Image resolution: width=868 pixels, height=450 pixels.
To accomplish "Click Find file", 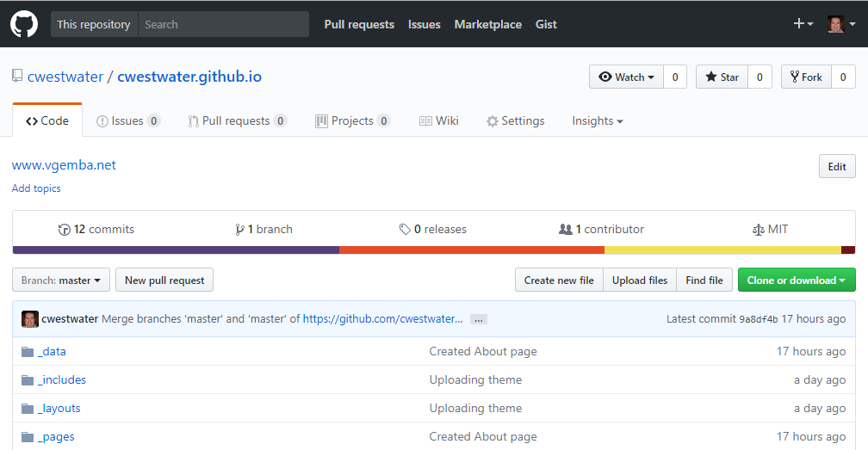I will click(x=704, y=280).
